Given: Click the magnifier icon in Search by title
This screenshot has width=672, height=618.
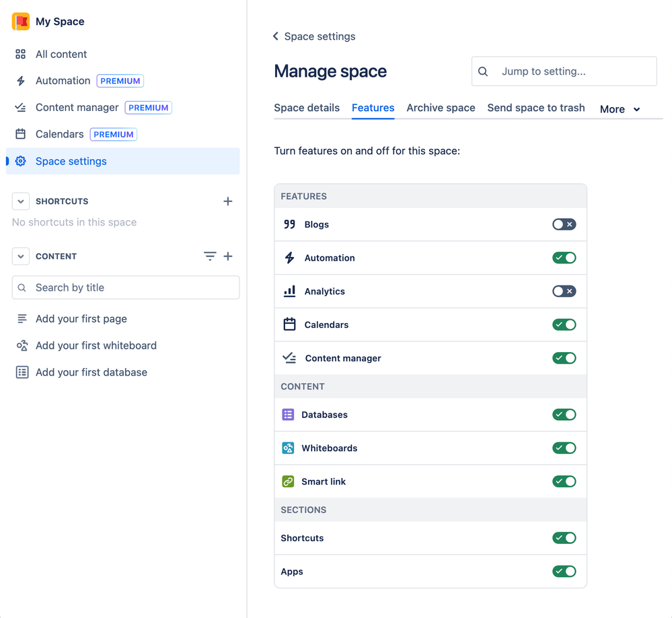Looking at the screenshot, I should (x=22, y=287).
